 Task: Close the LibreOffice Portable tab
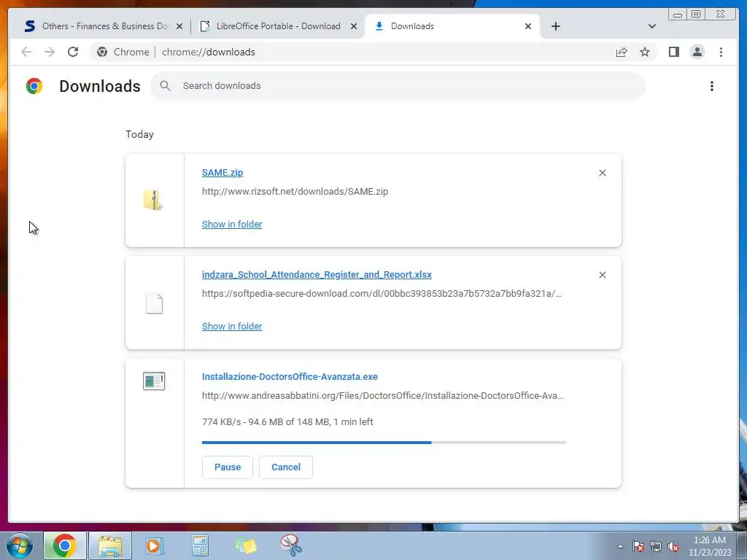(x=354, y=26)
